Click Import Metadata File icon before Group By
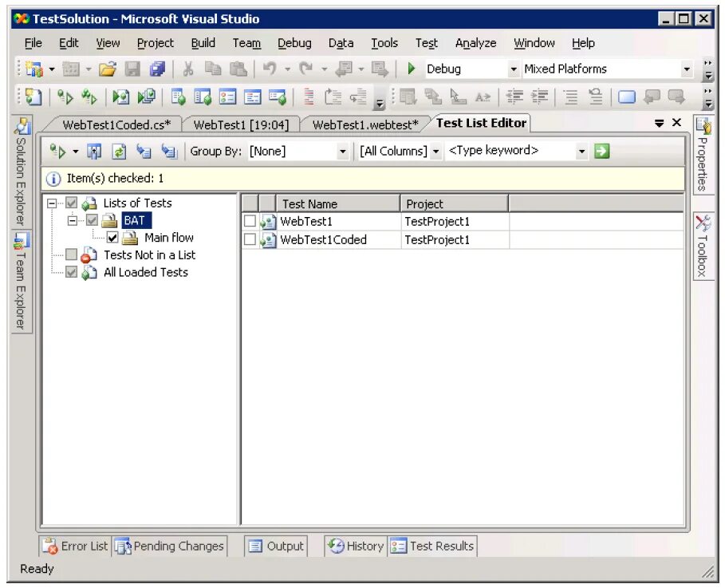Image resolution: width=725 pixels, height=588 pixels. click(169, 152)
